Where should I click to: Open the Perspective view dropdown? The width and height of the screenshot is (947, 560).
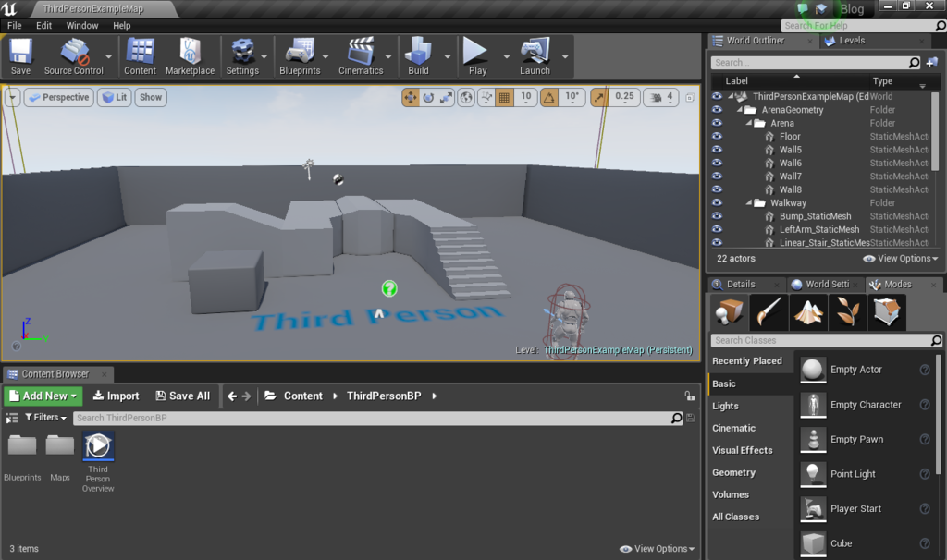(59, 97)
